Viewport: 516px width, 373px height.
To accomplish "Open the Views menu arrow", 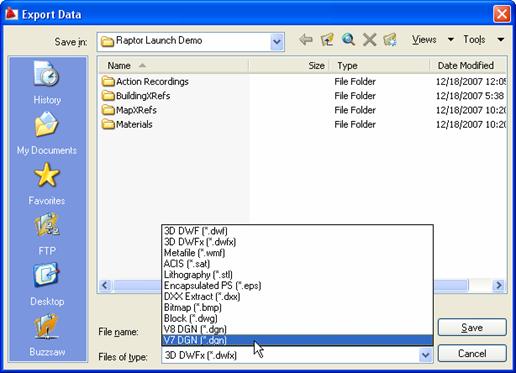I will point(451,39).
